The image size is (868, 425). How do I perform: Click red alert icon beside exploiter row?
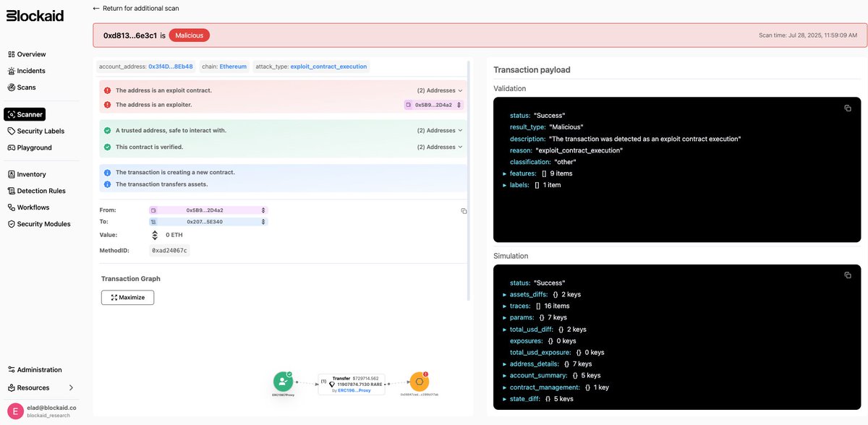(107, 105)
